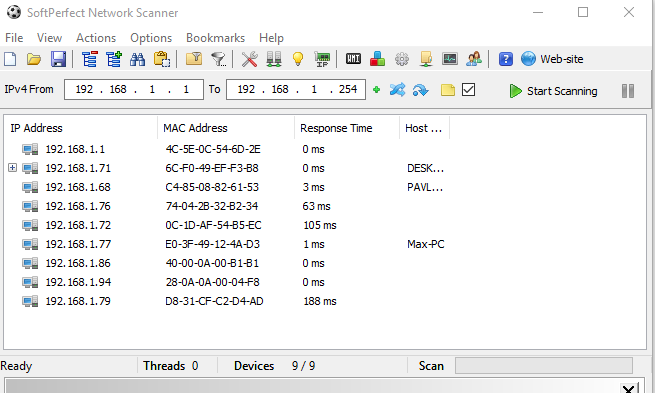Open the Bookmarks menu
This screenshot has width=655, height=393.
216,38
